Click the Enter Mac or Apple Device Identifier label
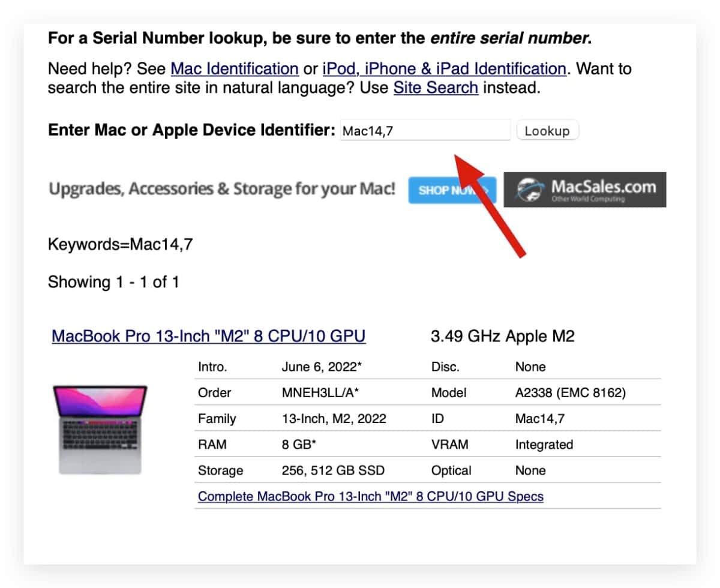Image resolution: width=720 pixels, height=588 pixels. (x=191, y=130)
